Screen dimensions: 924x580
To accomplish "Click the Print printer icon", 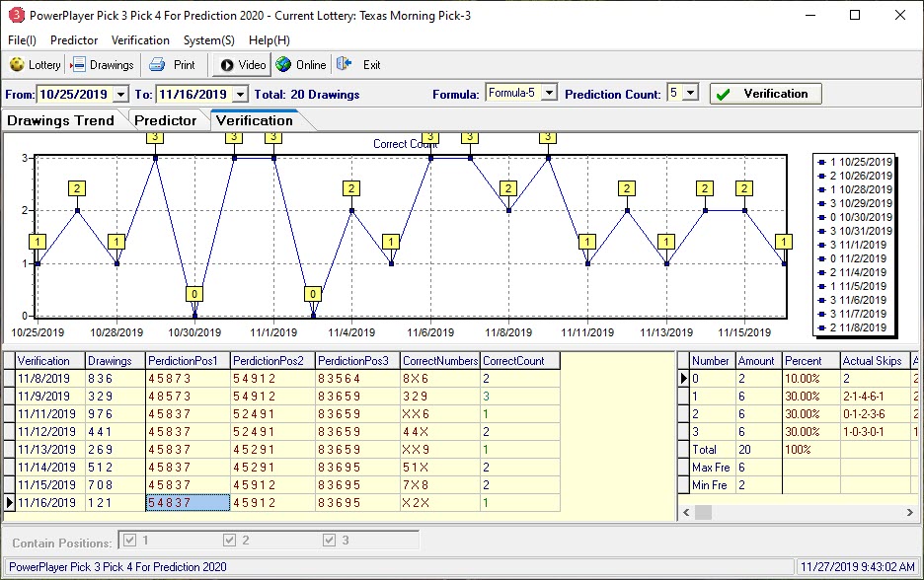I will (x=157, y=65).
